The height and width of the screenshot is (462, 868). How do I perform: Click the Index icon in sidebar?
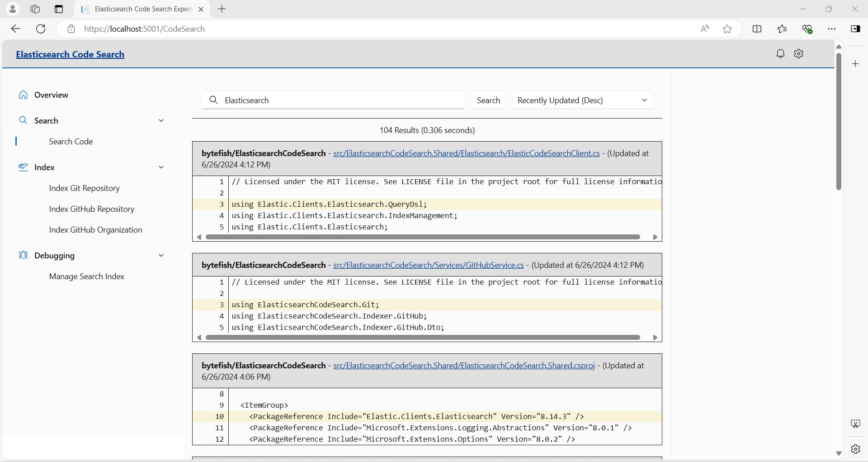tap(24, 167)
